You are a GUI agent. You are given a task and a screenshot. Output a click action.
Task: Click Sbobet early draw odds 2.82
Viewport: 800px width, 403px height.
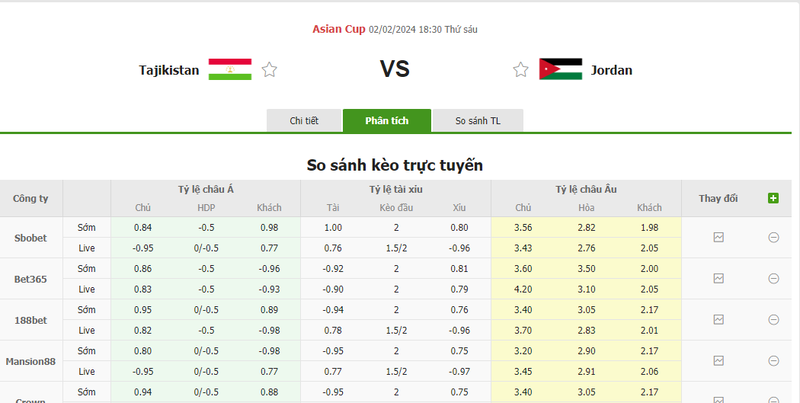pyautogui.click(x=586, y=228)
